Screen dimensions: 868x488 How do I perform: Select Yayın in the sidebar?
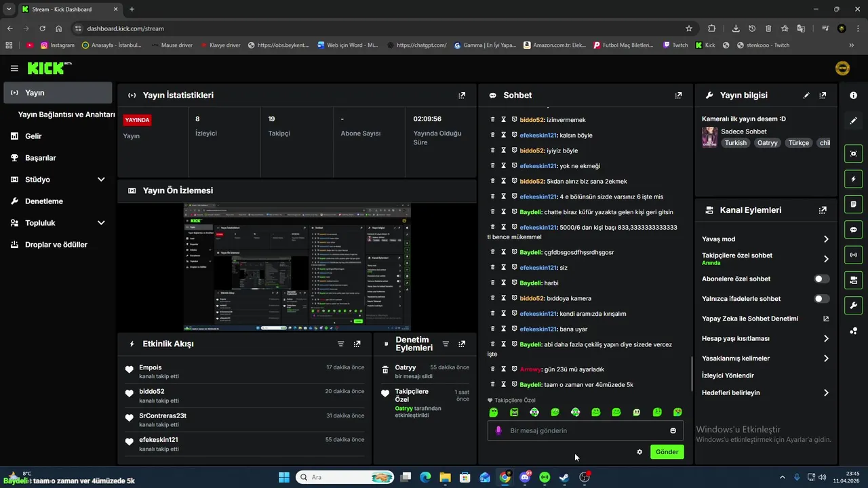coord(58,93)
